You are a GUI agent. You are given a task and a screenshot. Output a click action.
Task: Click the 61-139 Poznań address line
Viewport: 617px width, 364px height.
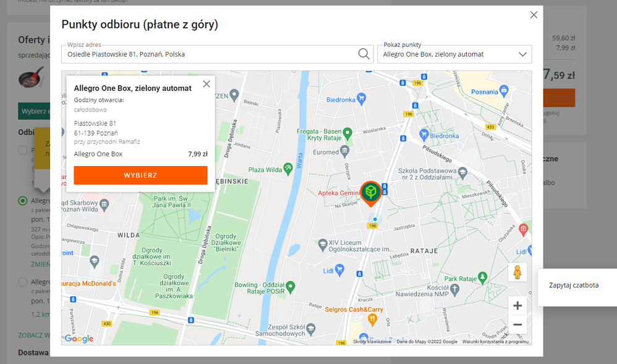coord(96,133)
